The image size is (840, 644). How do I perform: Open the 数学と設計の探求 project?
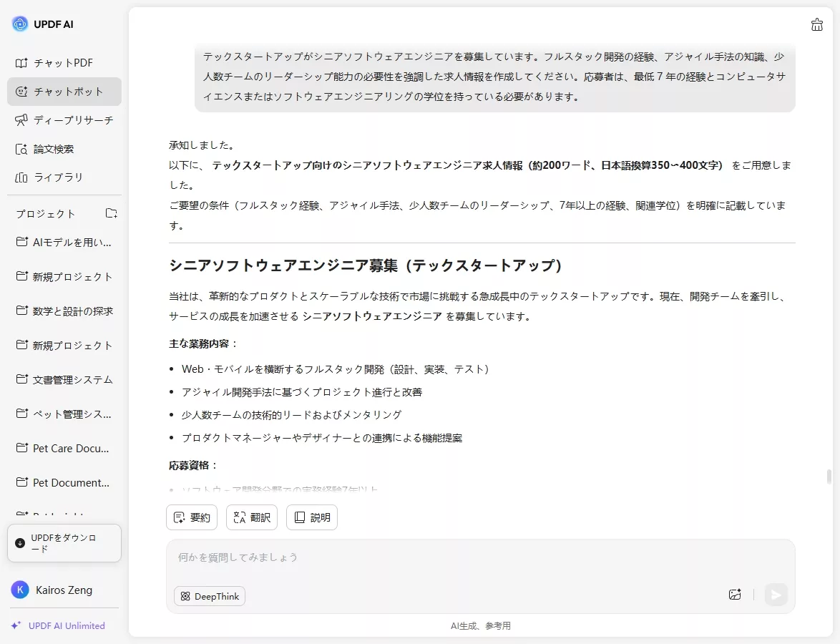(64, 311)
